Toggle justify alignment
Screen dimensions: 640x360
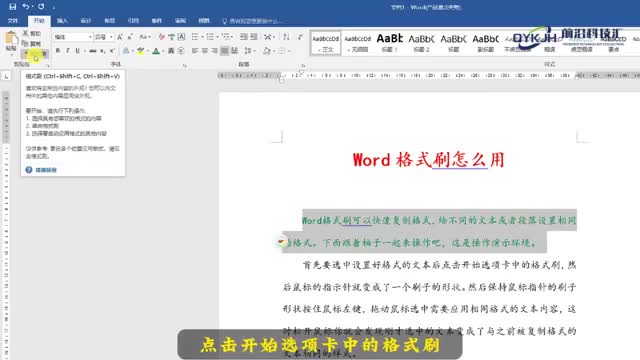point(224,51)
